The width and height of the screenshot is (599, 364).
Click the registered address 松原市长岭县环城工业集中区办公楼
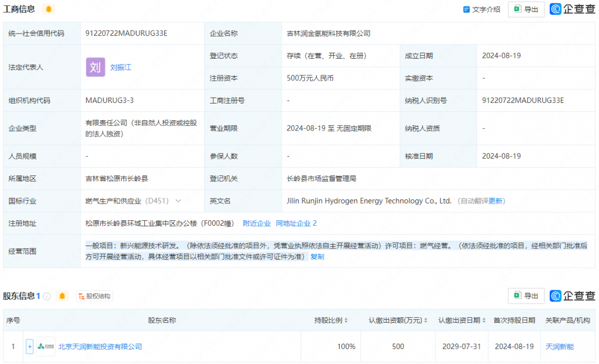click(x=160, y=223)
